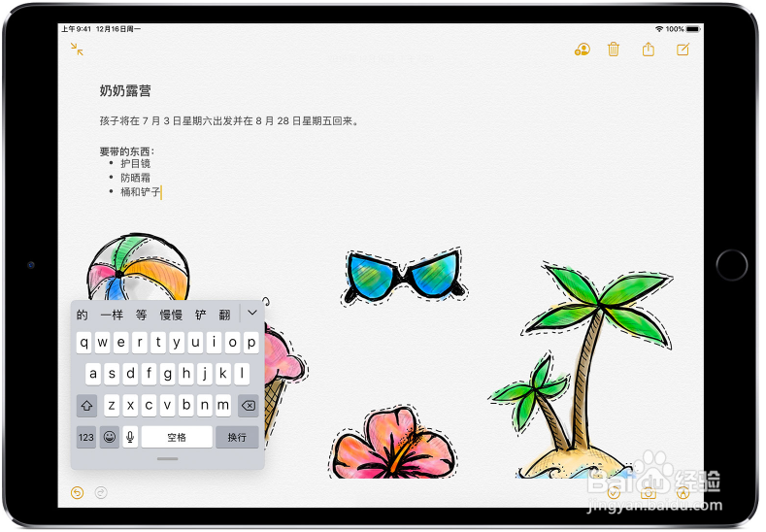Tap the u key
This screenshot has height=532, width=766.
pyautogui.click(x=195, y=343)
